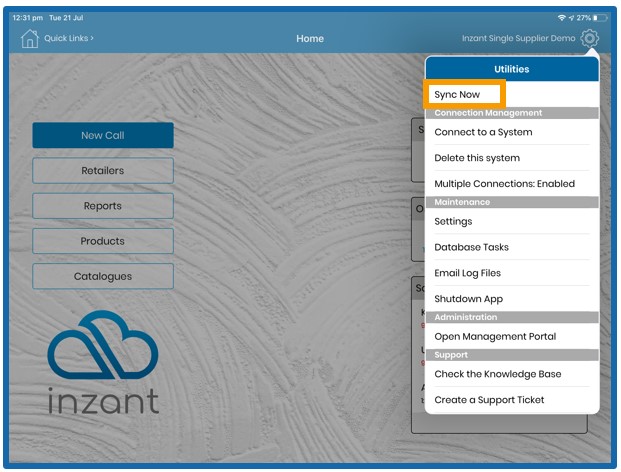The width and height of the screenshot is (621, 472).
Task: Open the Products button
Action: click(x=103, y=241)
